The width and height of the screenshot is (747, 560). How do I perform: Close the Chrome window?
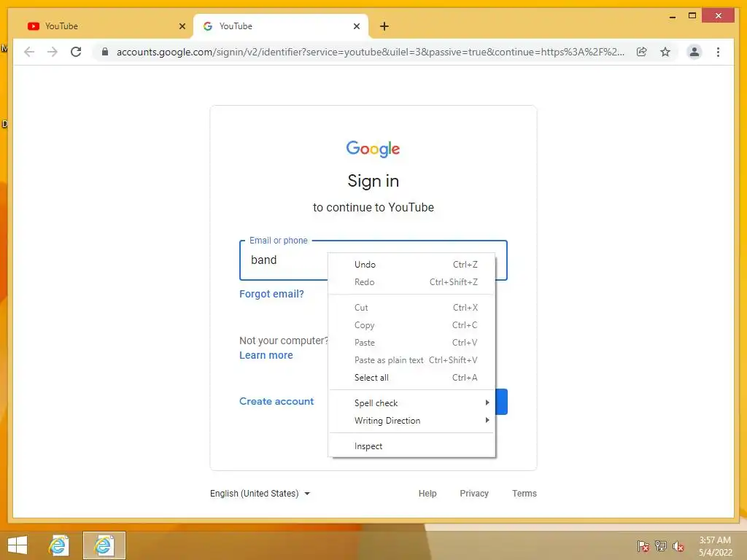719,16
